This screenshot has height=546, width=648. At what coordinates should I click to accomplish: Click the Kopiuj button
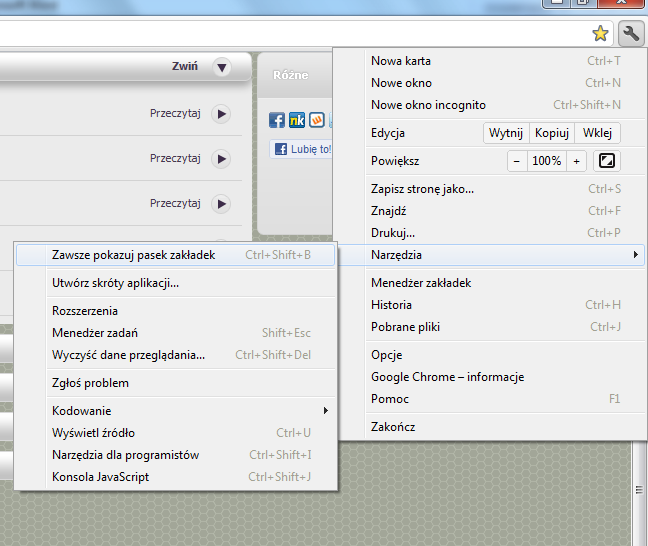(x=552, y=133)
